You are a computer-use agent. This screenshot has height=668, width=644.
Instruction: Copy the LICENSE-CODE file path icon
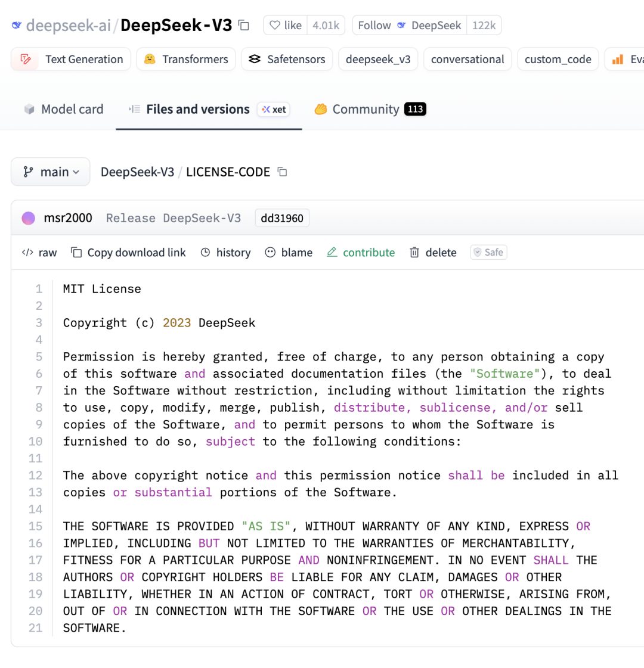[282, 172]
